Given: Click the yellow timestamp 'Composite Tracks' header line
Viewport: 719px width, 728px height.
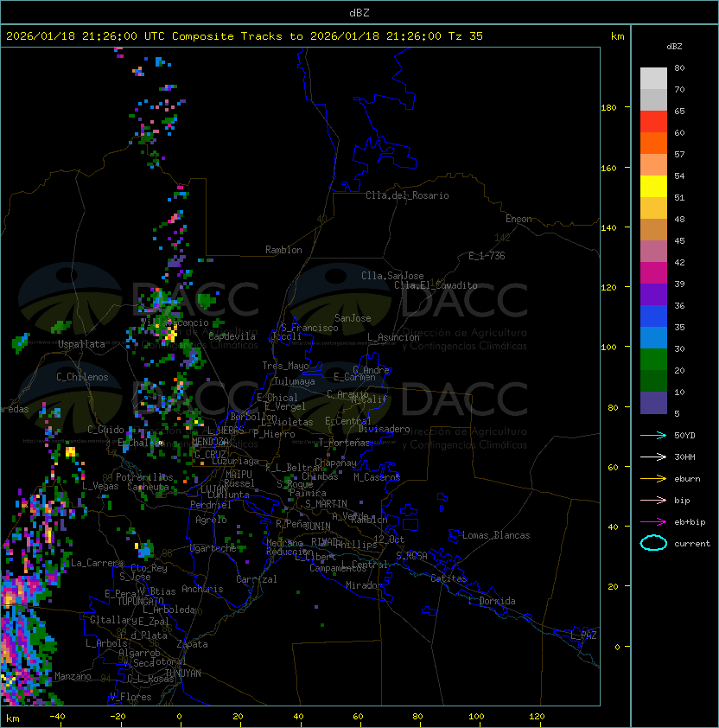Looking at the screenshot, I should coord(245,36).
